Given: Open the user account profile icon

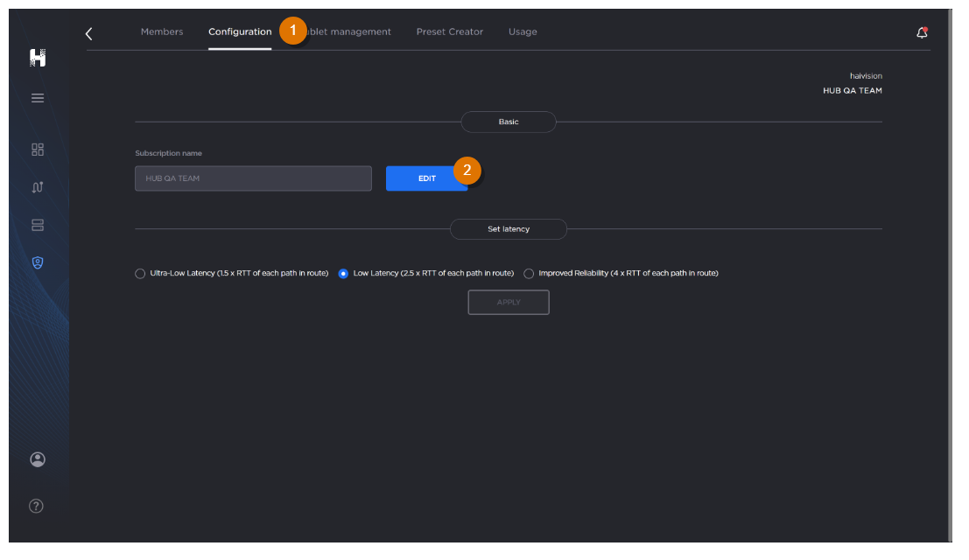Looking at the screenshot, I should (x=38, y=459).
